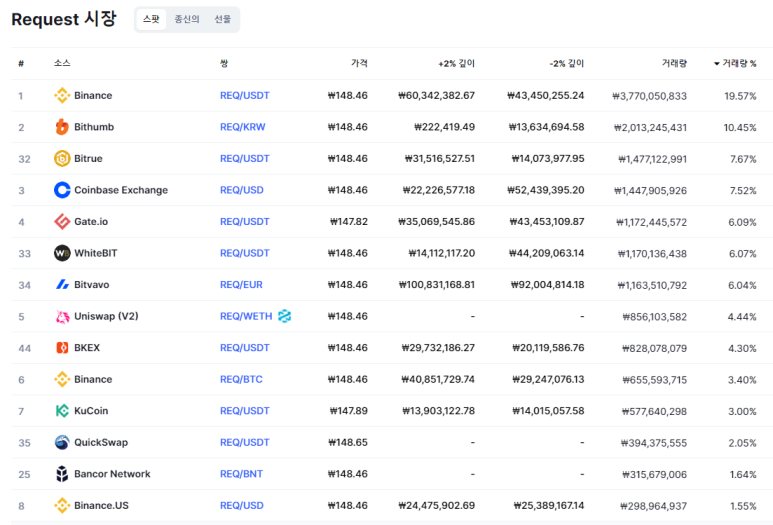Open the Binance.US REQ/USD pair link

(242, 505)
